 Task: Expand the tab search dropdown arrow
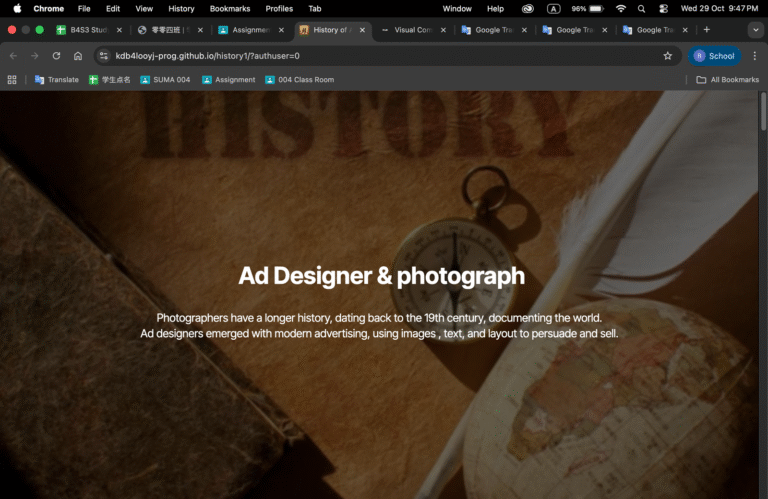[x=755, y=30]
